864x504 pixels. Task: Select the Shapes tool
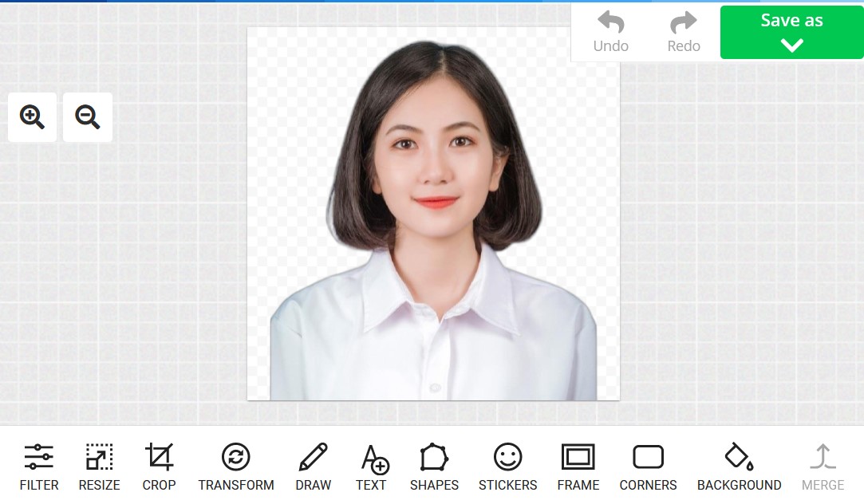click(434, 465)
